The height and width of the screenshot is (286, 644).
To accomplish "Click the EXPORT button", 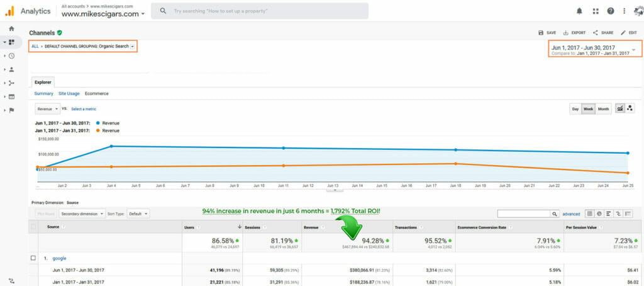I will [x=575, y=33].
